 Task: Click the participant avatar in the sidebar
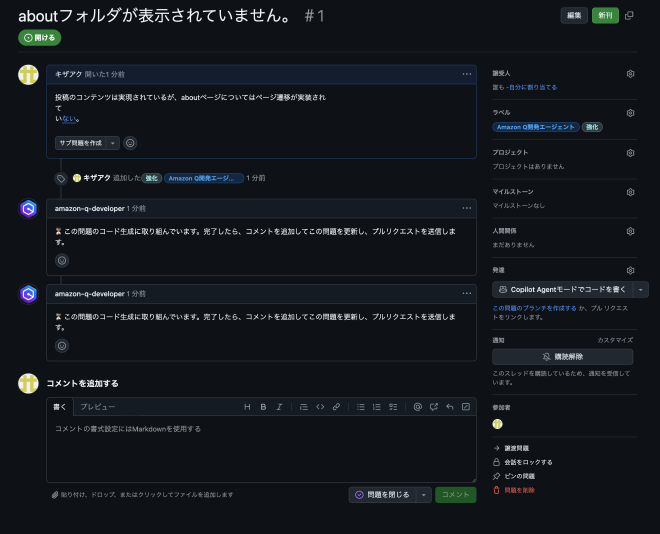pyautogui.click(x=498, y=424)
